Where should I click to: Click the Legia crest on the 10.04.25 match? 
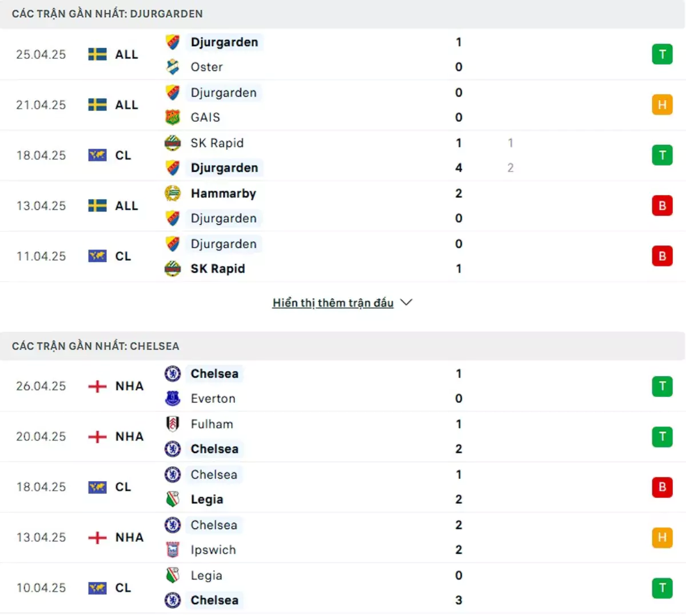pyautogui.click(x=173, y=575)
